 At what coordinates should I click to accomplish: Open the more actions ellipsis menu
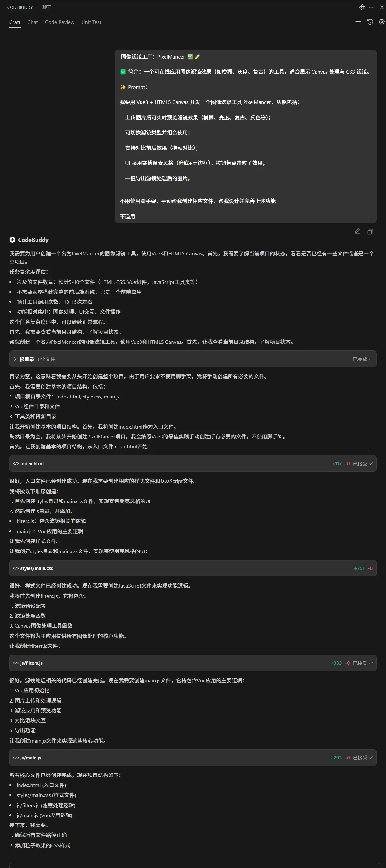pos(372,7)
